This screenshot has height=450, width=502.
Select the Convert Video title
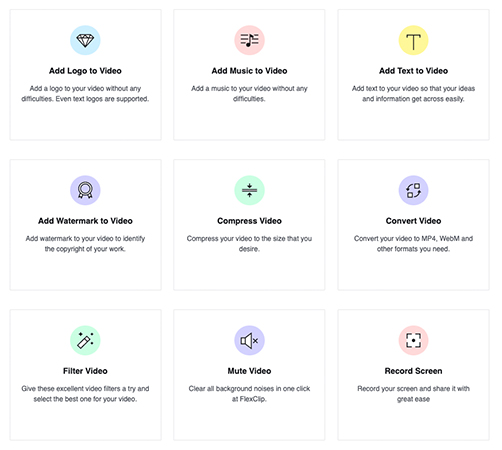coord(413,221)
